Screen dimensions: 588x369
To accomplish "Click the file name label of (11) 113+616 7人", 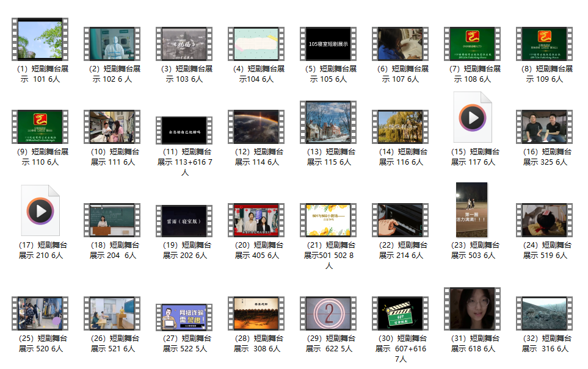I will coord(184,162).
